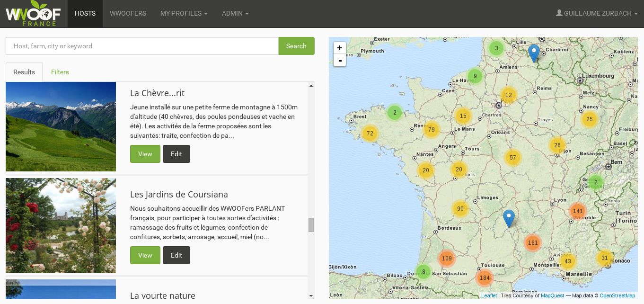Screen dimensions: 644x304
Task: Click the results scrollbar down arrow
Action: point(311,296)
